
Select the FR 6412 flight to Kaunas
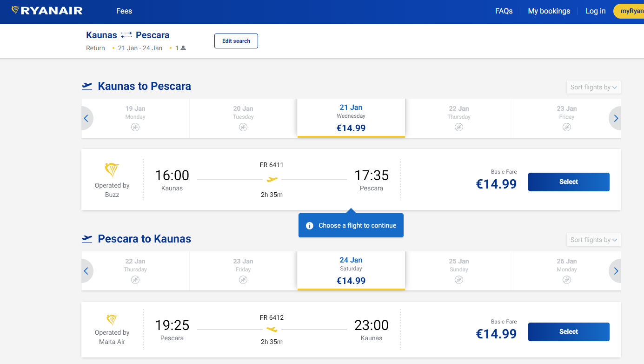568,332
